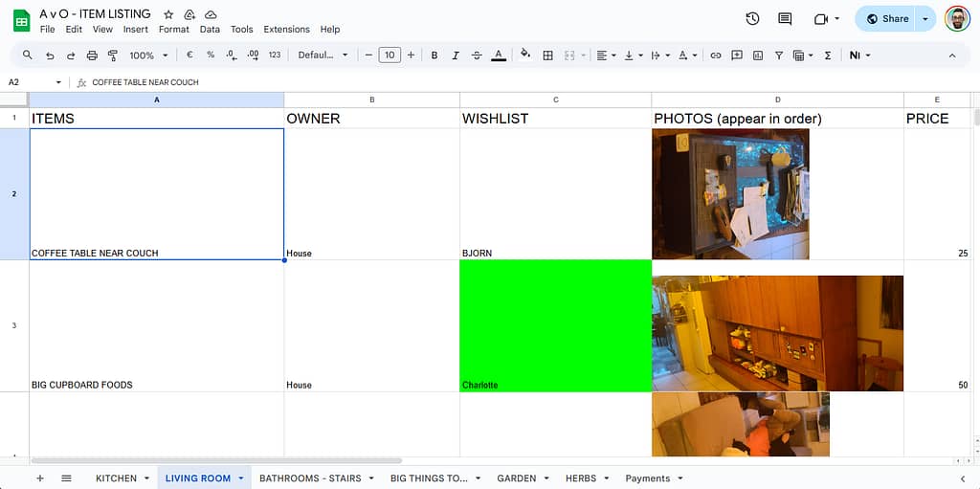Screen dimensions: 980x489
Task: Toggle bold formatting
Action: coord(434,56)
